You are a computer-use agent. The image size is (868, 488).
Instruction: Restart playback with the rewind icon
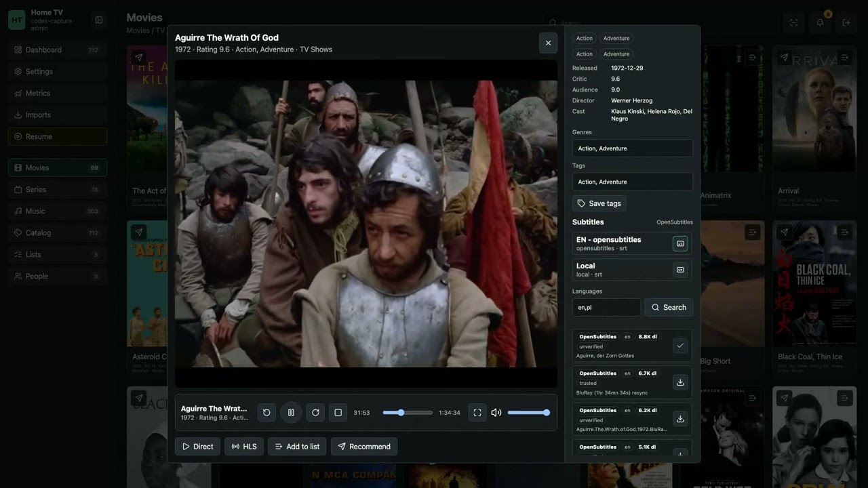click(x=267, y=412)
